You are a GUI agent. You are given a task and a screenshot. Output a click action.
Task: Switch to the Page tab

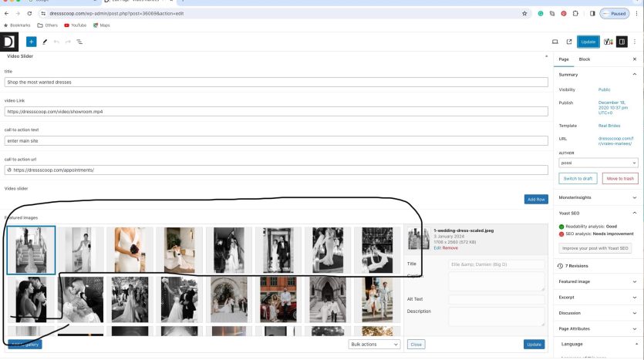(564, 59)
